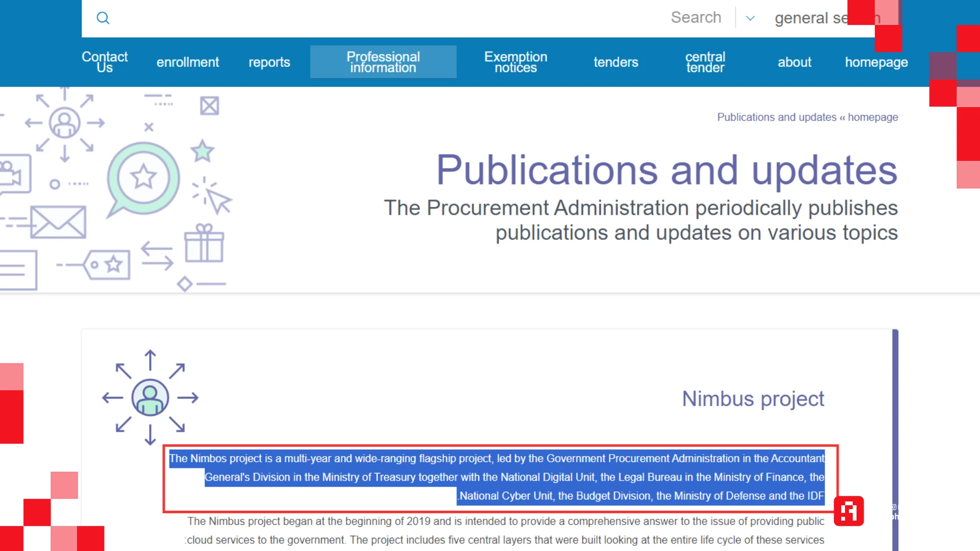Open the Exemption notices menu item
The image size is (980, 551).
[x=516, y=62]
